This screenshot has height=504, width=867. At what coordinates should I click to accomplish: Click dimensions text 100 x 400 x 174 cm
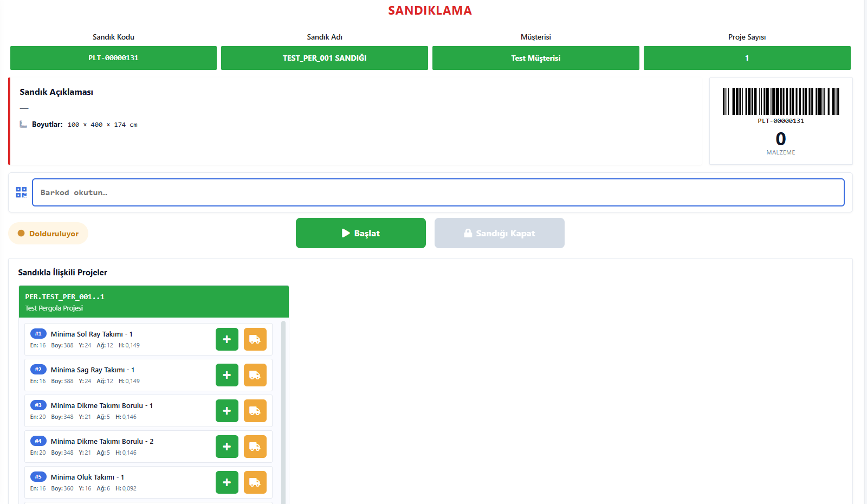click(x=102, y=125)
